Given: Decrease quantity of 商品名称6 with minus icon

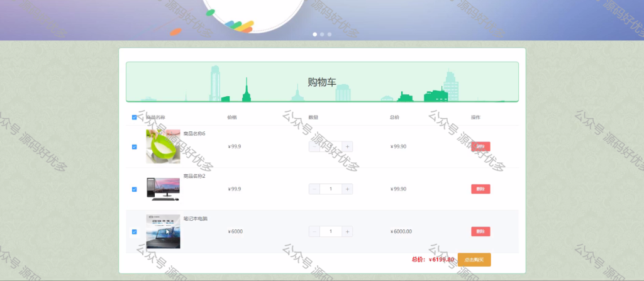Looking at the screenshot, I should click(314, 146).
